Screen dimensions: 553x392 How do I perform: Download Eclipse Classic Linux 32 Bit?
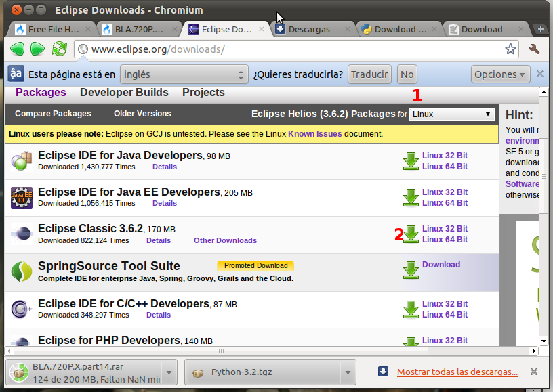pos(445,229)
